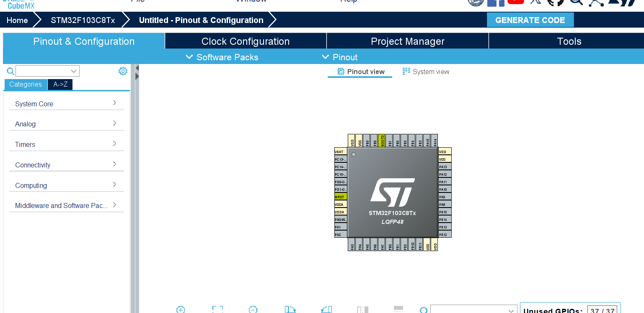
Task: Click the PA10 pin
Action: (x=445, y=189)
